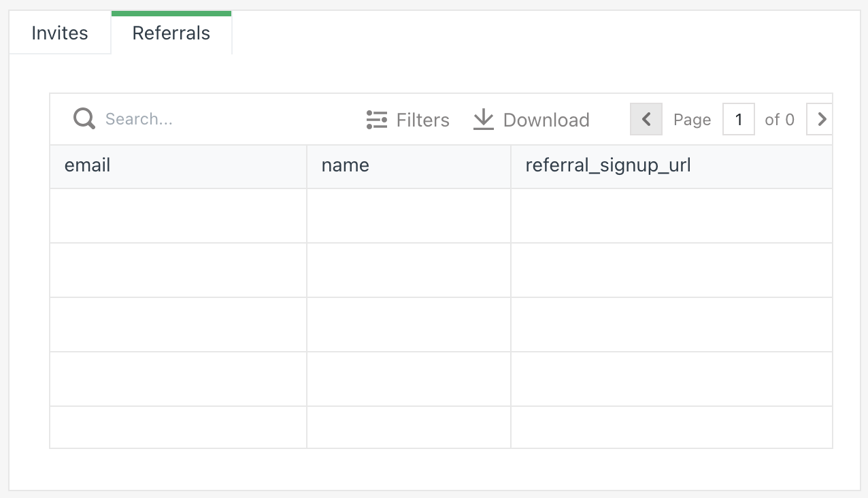Sort by the email column header
868x498 pixels.
point(87,165)
